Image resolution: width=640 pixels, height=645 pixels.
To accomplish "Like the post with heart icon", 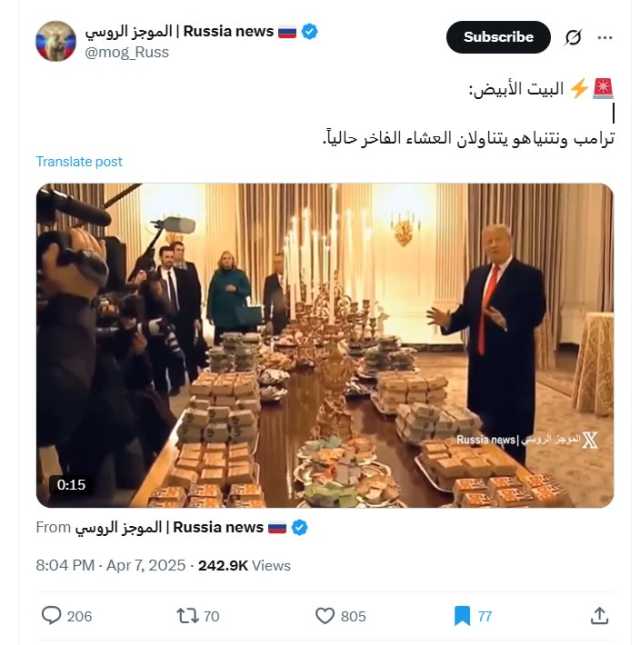I will pos(325,616).
